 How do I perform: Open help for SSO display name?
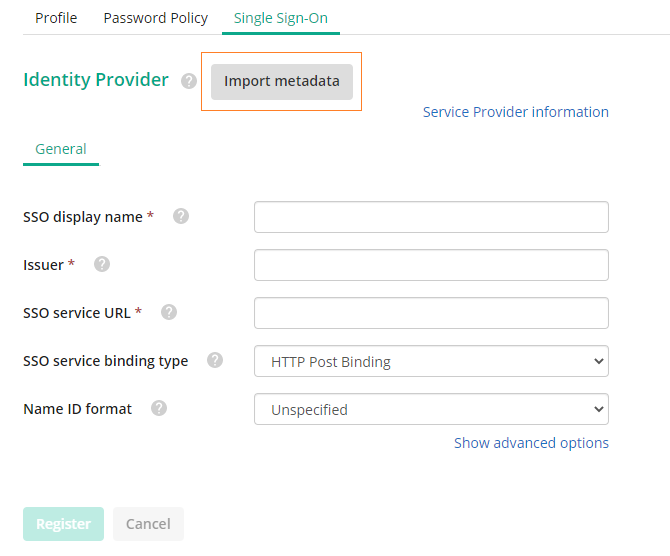coord(181,216)
